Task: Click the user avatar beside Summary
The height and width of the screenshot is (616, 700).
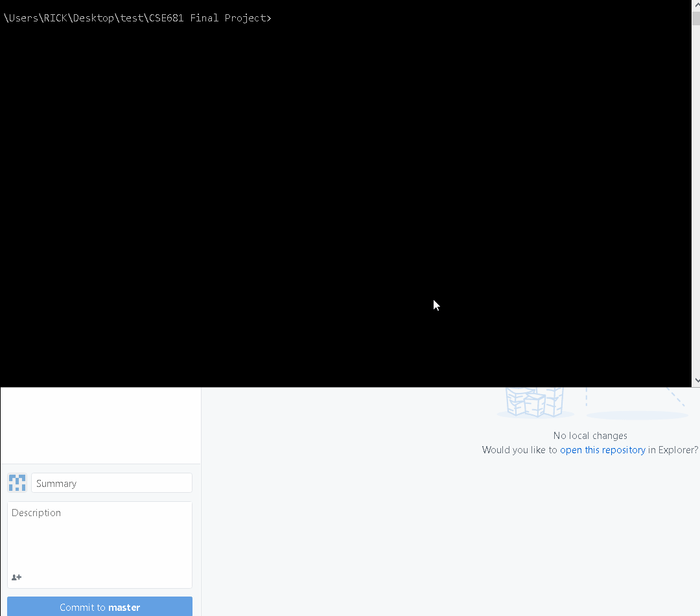Action: [x=17, y=483]
